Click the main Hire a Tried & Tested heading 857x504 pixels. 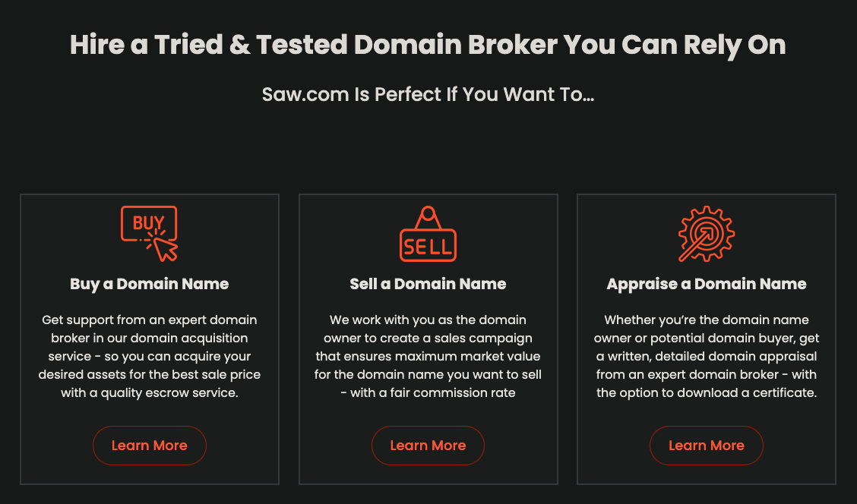(428, 44)
